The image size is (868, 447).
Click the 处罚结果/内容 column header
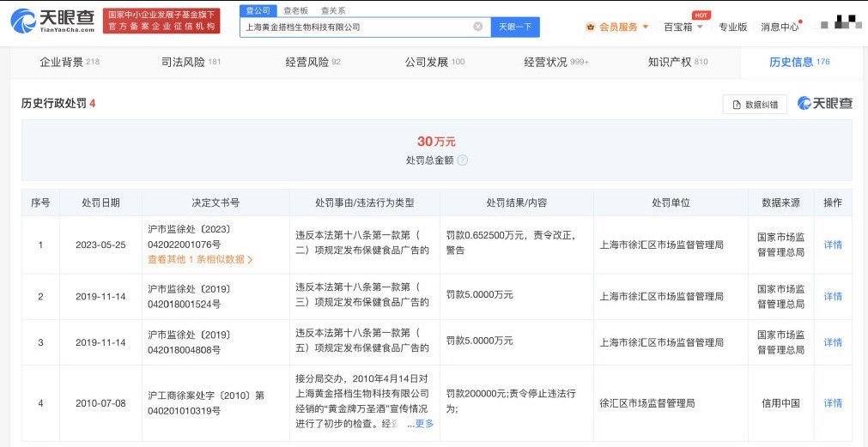point(517,203)
